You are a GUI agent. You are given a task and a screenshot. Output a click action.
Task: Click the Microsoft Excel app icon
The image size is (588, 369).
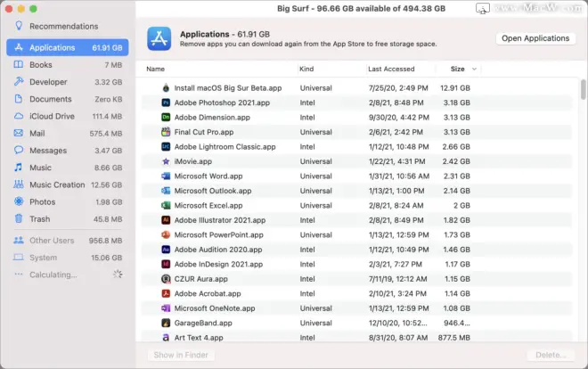coord(166,206)
